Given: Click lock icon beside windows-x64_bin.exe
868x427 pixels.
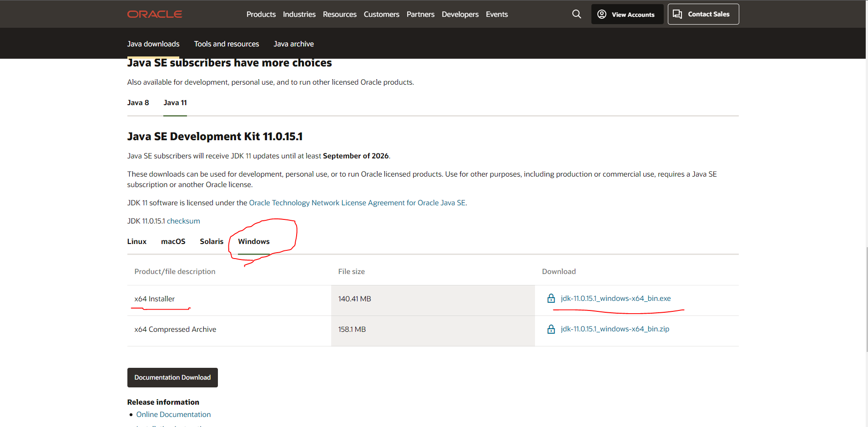Looking at the screenshot, I should (551, 299).
